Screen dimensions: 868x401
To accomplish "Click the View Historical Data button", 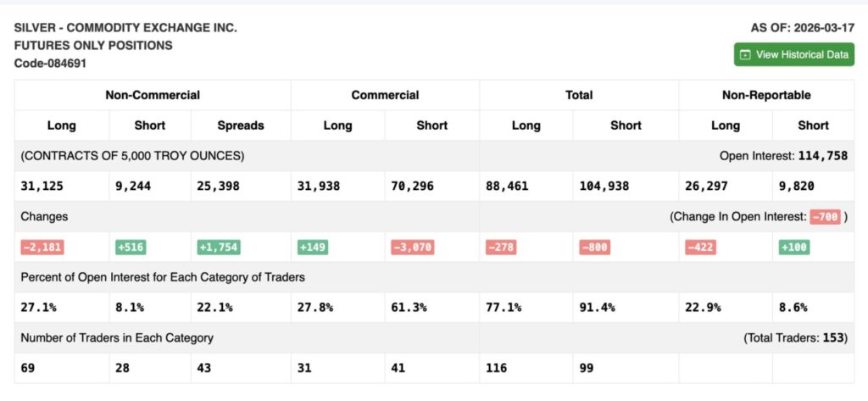I will click(x=793, y=54).
